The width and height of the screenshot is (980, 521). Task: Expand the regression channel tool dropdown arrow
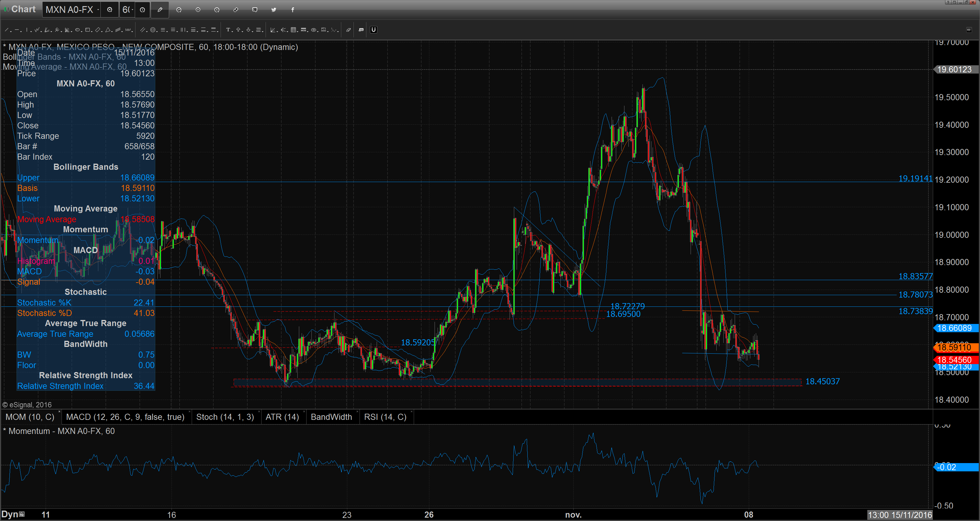pyautogui.click(x=122, y=31)
